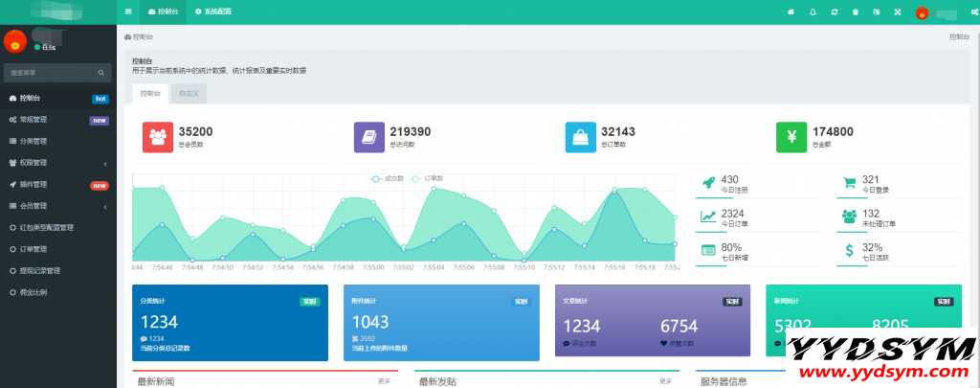The height and width of the screenshot is (388, 980).
Task: Click the sidebar menu search field
Action: [53, 73]
